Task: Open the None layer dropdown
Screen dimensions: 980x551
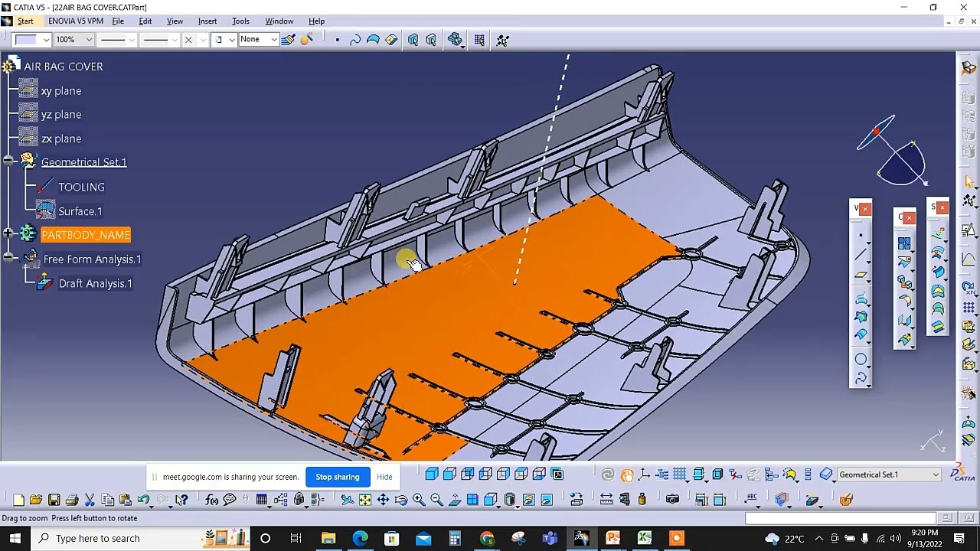Action: point(258,39)
